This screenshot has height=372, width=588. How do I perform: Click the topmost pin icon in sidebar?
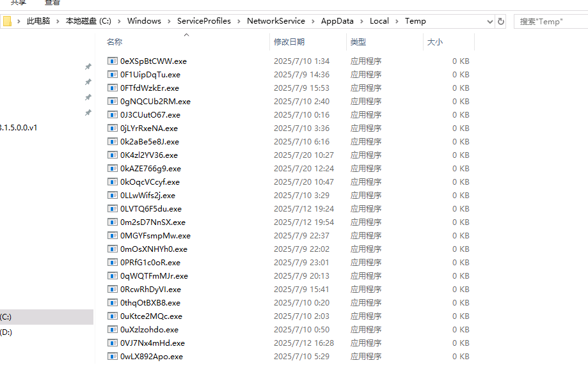click(x=88, y=66)
